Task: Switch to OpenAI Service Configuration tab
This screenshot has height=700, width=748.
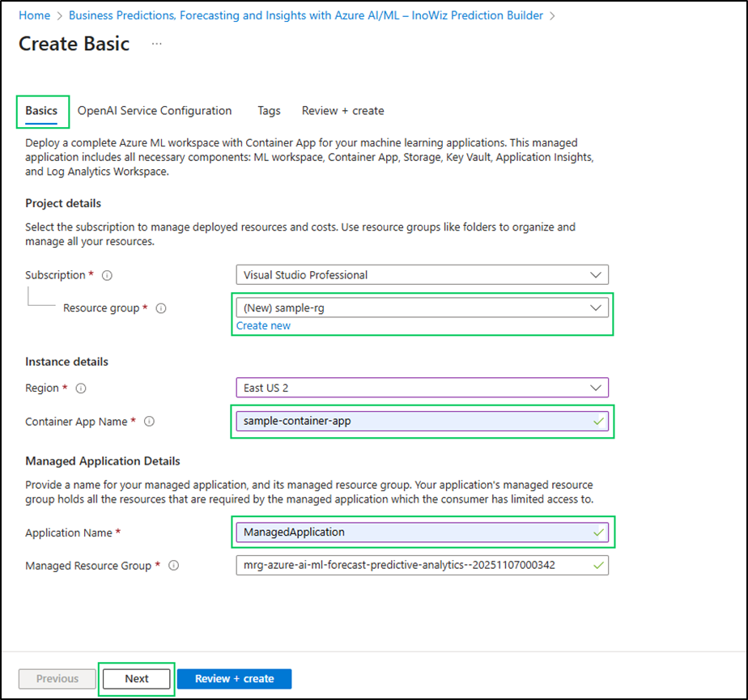Action: (155, 111)
